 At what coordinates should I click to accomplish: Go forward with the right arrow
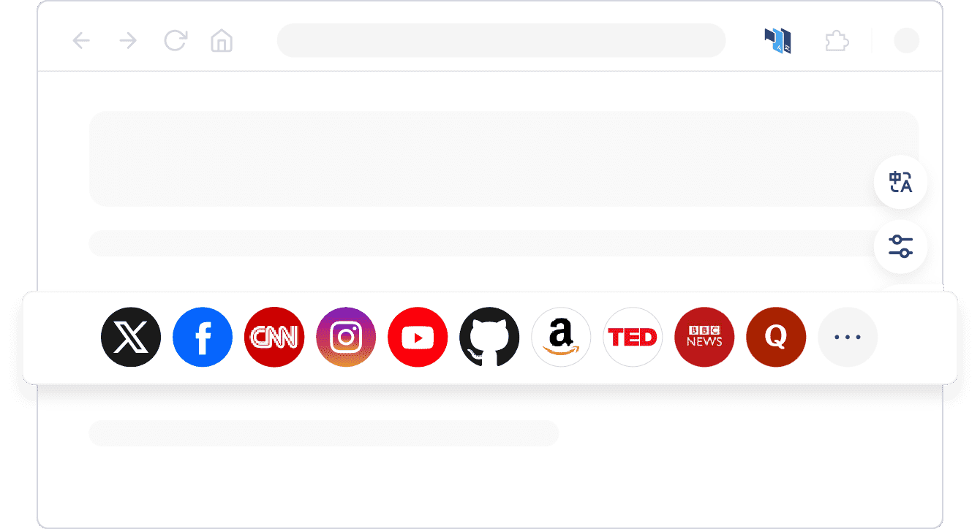128,41
